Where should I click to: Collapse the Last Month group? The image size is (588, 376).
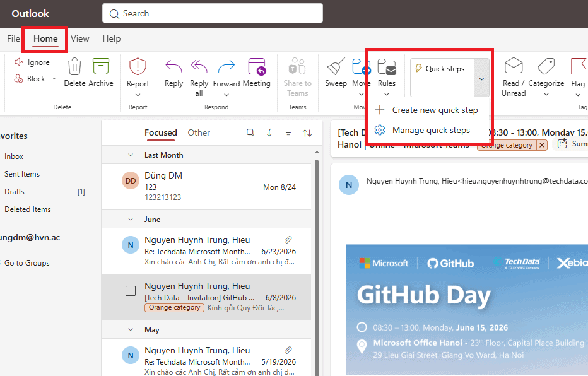(131, 155)
